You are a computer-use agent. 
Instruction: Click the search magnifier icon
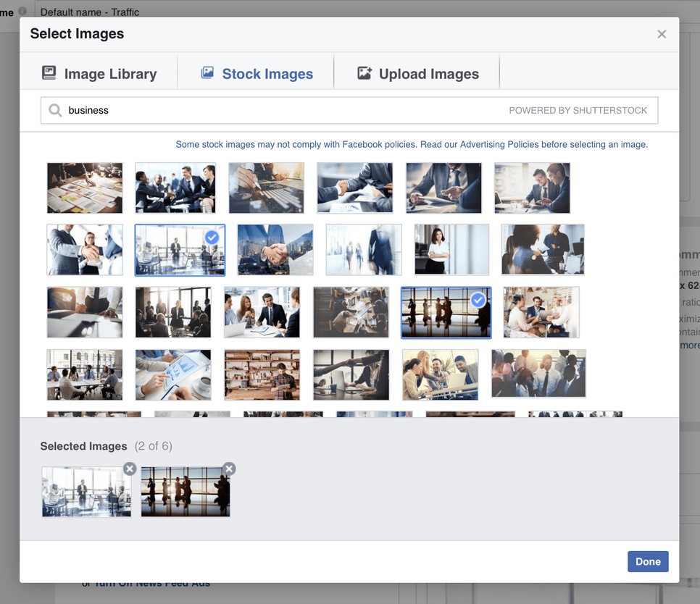(x=55, y=110)
